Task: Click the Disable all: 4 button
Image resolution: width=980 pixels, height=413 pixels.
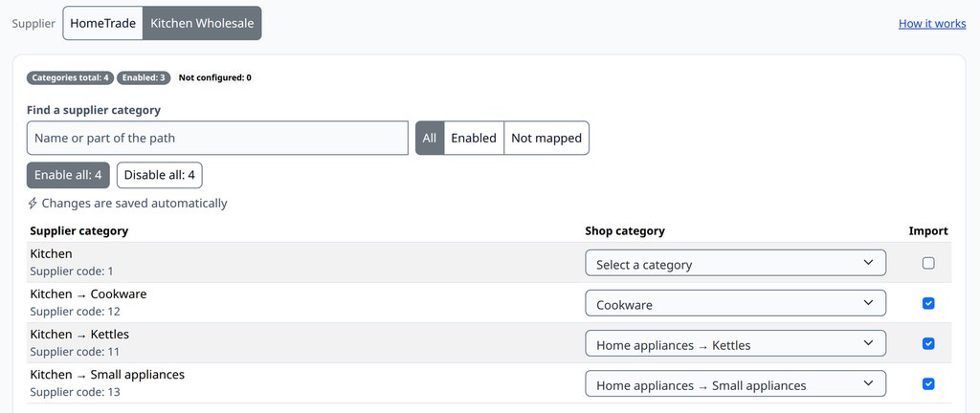Action: coord(160,175)
